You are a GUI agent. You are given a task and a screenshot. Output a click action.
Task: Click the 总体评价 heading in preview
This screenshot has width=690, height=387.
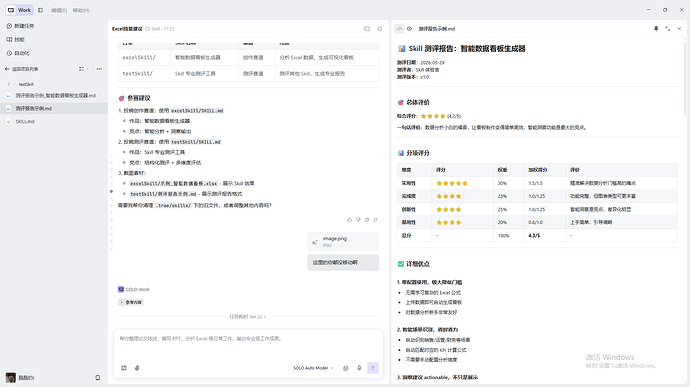(x=418, y=103)
